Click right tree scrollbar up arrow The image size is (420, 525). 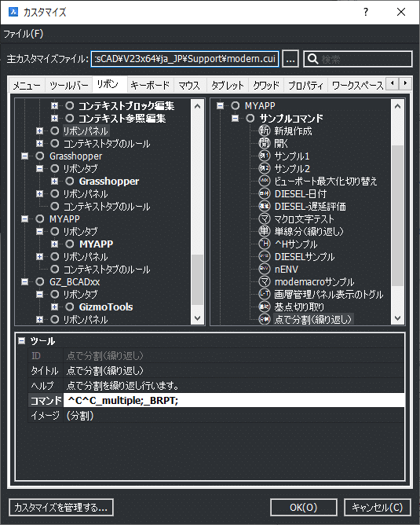pyautogui.click(x=397, y=106)
